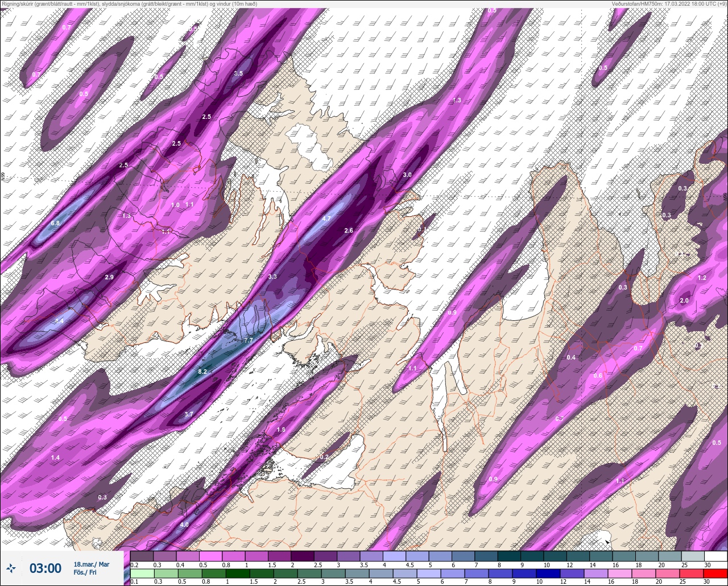The width and height of the screenshot is (728, 586).
Task: Select the 'Fös./ Fri' weekday label
Action: 85,572
